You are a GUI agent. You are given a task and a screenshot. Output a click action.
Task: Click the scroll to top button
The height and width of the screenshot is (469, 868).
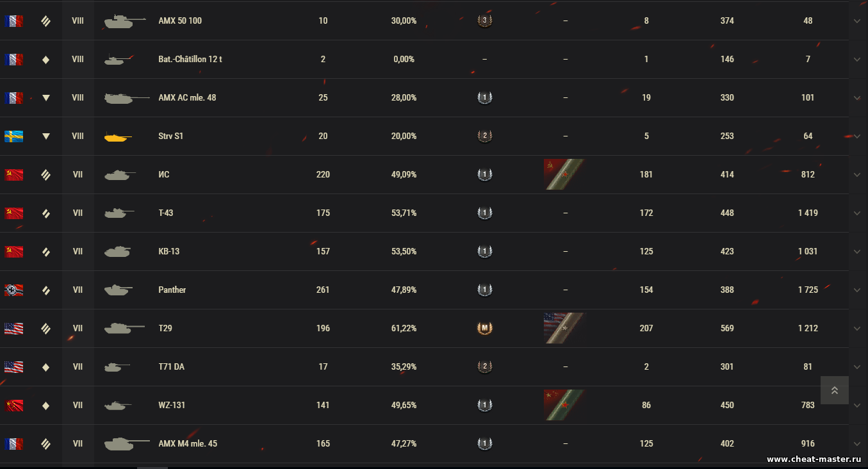tap(834, 390)
